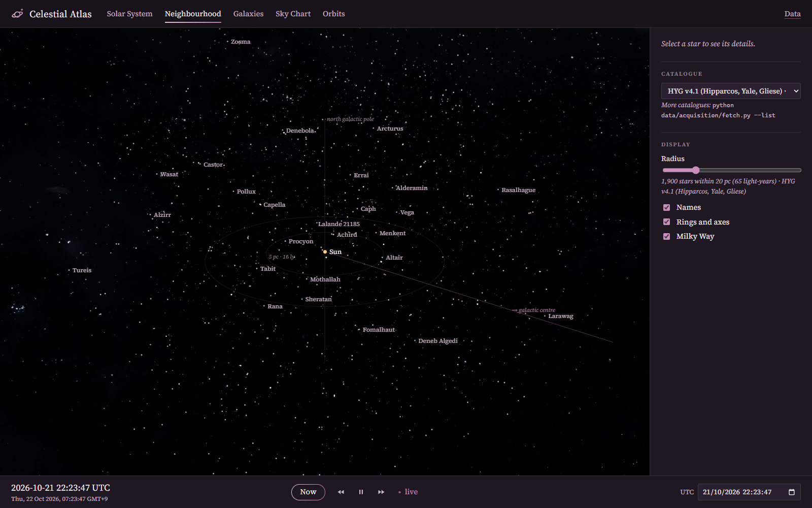Select the star Larawag
The height and width of the screenshot is (508, 812).
560,316
